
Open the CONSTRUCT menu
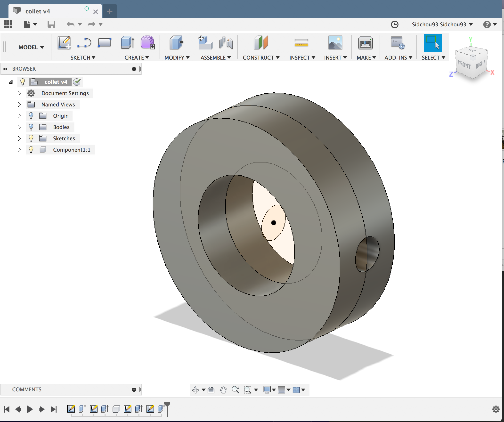[x=261, y=58]
